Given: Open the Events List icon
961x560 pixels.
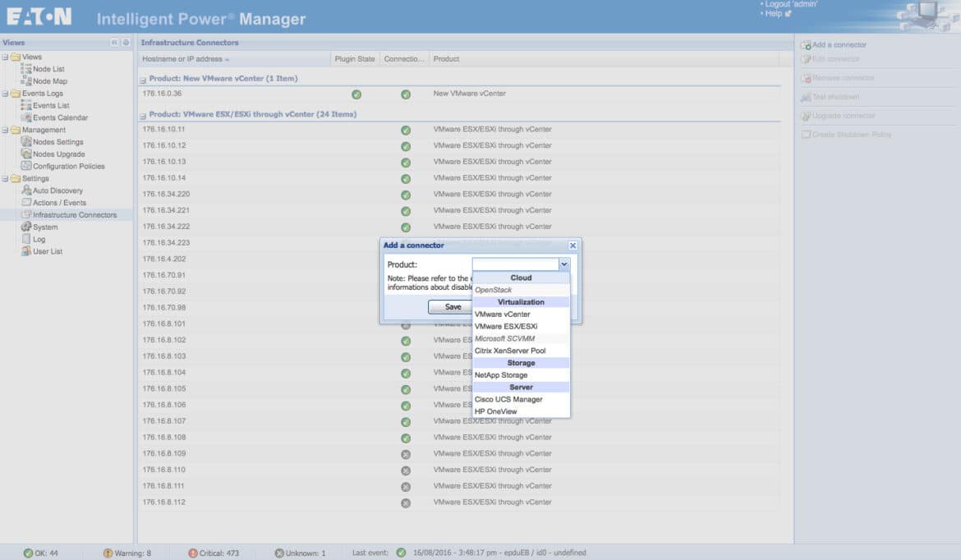Looking at the screenshot, I should [25, 105].
